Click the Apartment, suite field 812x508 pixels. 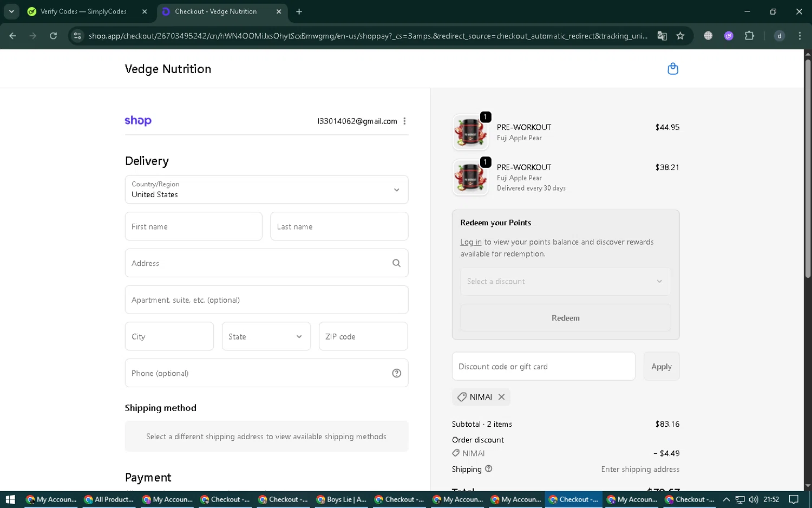266,300
